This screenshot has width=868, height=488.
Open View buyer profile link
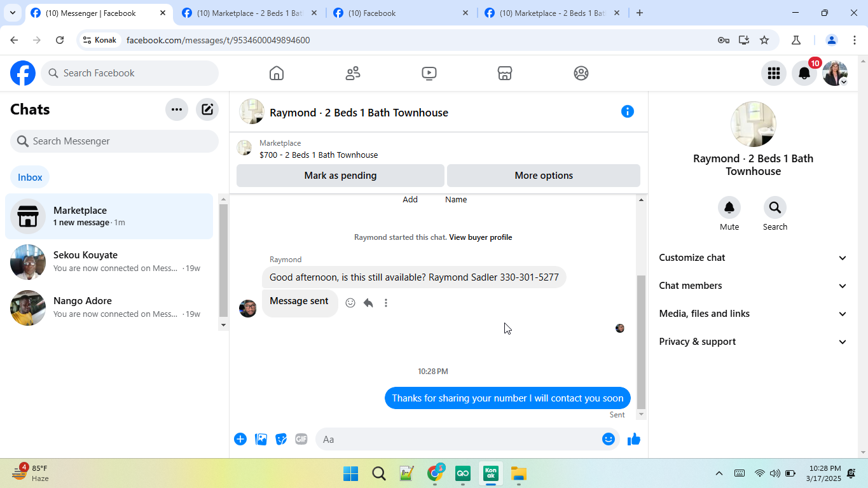coord(480,237)
